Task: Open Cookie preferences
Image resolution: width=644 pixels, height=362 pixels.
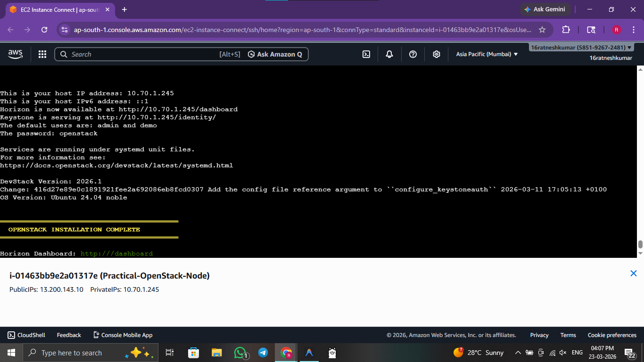Action: tap(612, 335)
